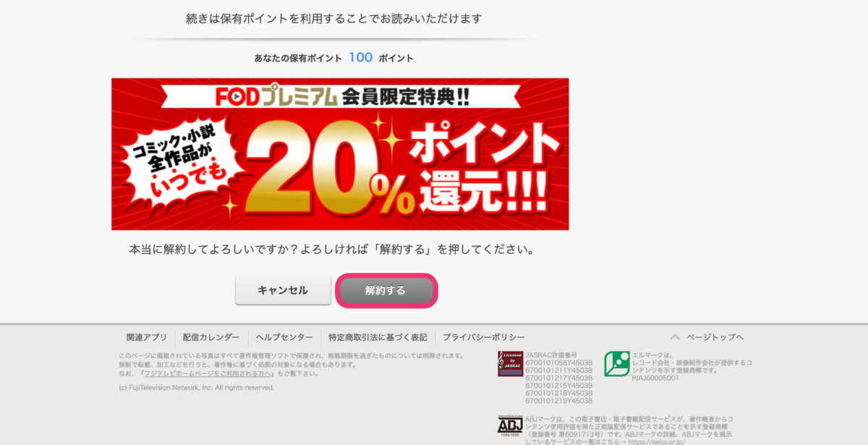Open the 配信カレンダー footer link

pos(211,337)
